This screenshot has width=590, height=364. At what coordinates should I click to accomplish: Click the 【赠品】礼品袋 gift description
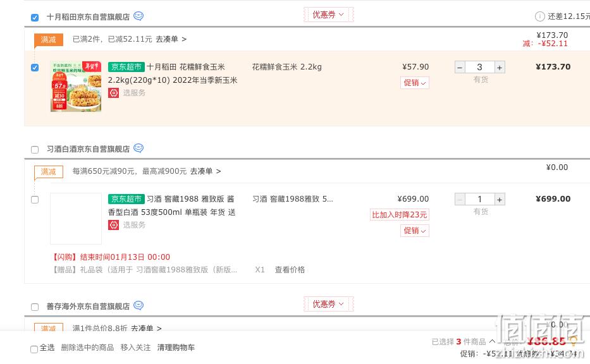coord(144,270)
